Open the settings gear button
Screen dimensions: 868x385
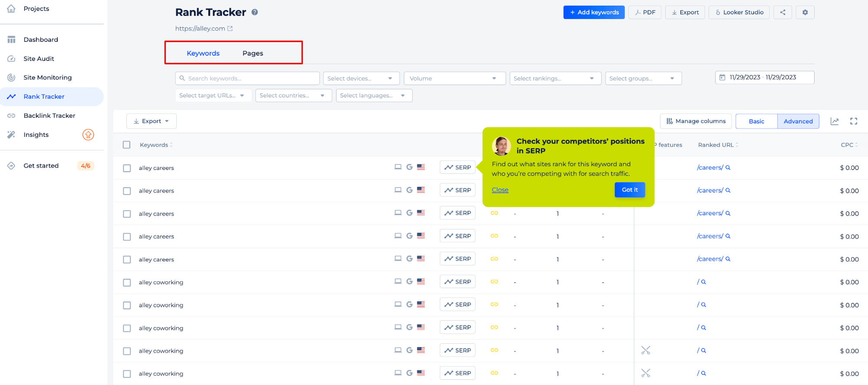click(805, 12)
